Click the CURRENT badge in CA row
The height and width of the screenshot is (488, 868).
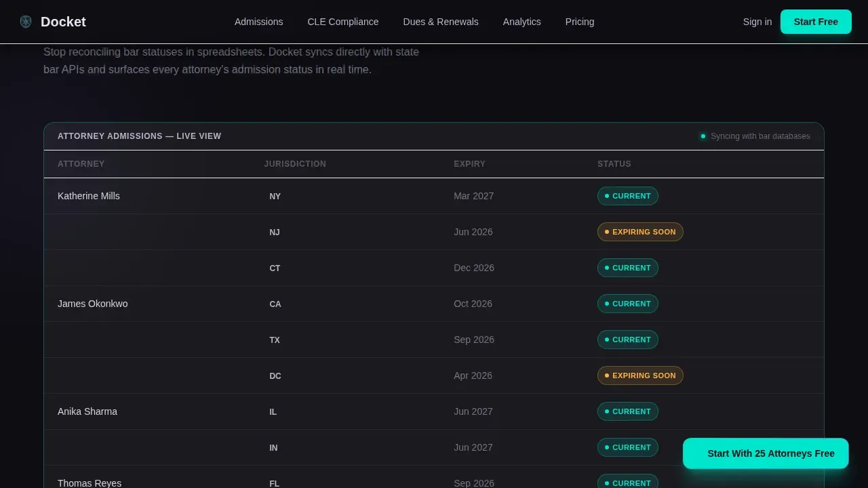627,304
